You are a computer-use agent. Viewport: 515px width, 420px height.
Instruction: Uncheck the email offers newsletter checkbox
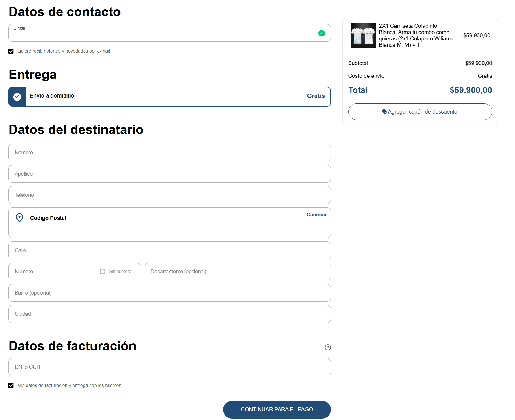(x=11, y=51)
